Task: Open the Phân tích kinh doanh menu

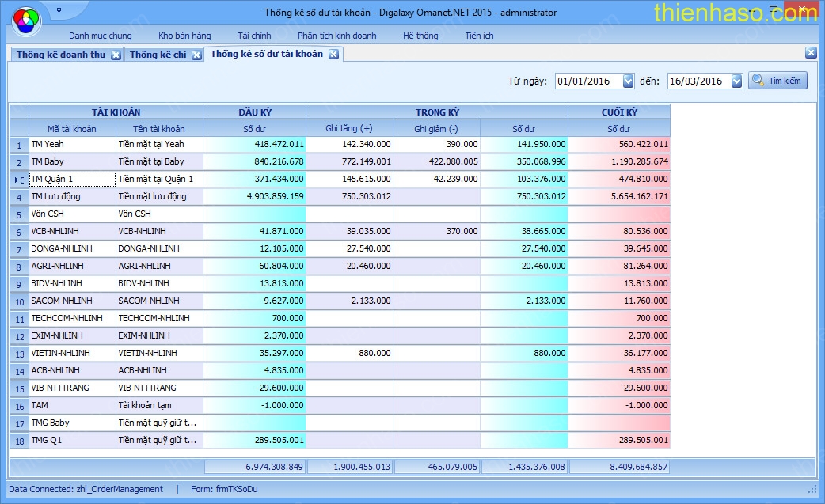Action: (336, 36)
